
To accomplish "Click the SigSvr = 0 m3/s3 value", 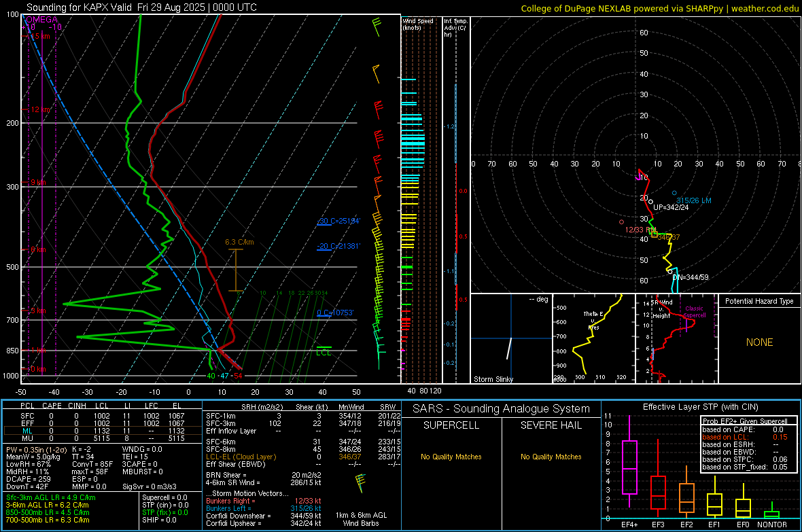I will click(x=150, y=486).
